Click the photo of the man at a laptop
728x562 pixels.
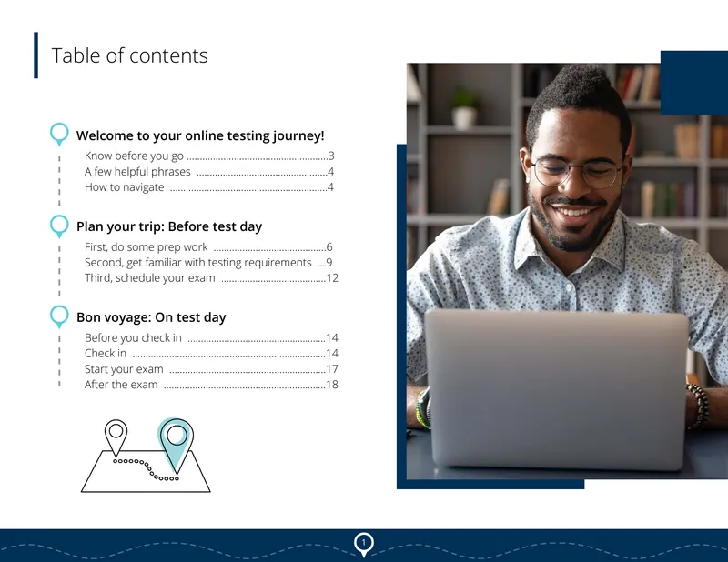pos(567,271)
